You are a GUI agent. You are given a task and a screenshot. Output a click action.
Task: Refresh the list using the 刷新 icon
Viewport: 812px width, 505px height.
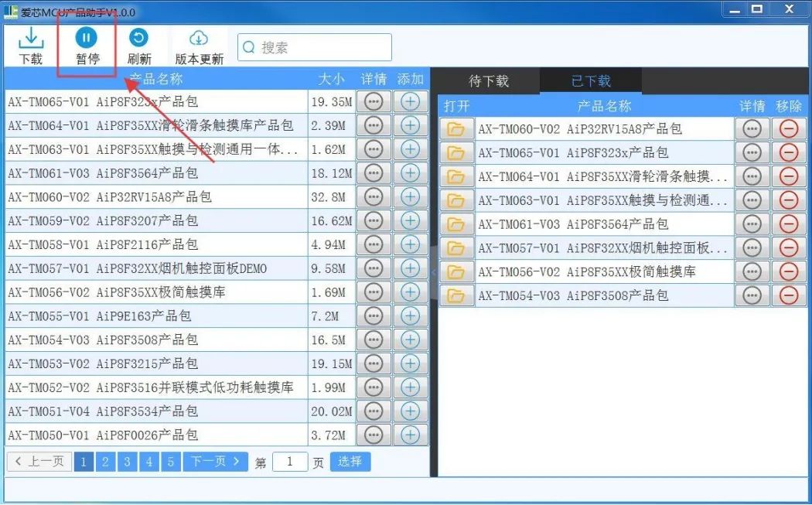[x=138, y=46]
